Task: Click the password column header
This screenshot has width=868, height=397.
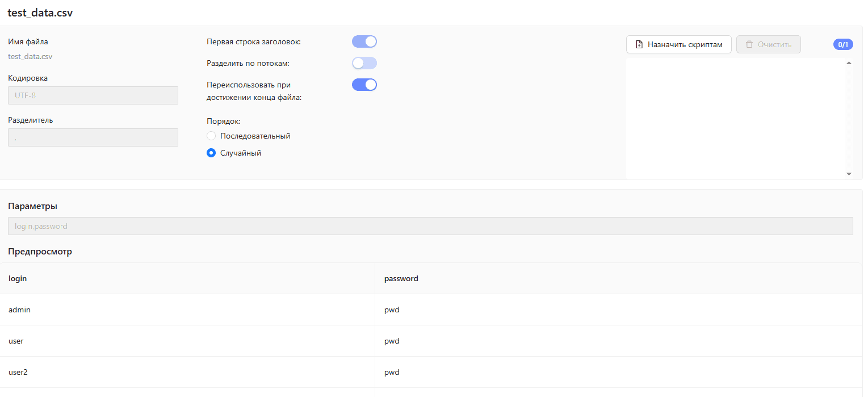Action: pos(619,278)
